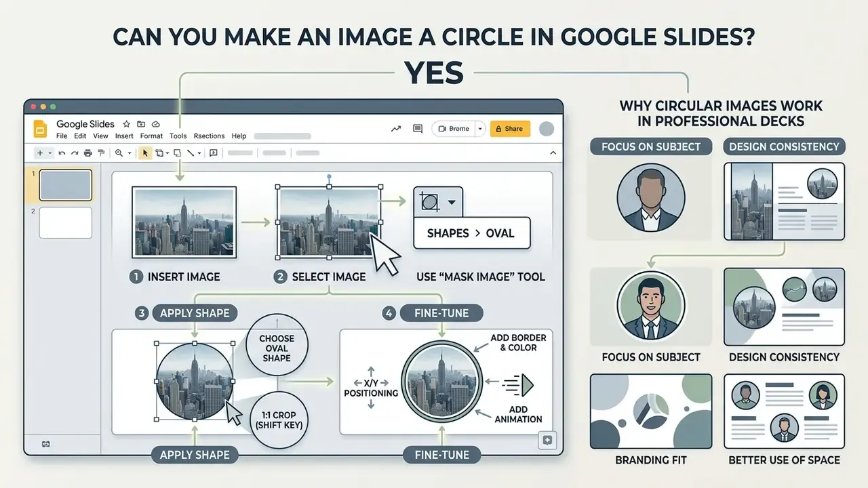The image size is (868, 488).
Task: Click the Brame video call button
Action: [x=453, y=129]
